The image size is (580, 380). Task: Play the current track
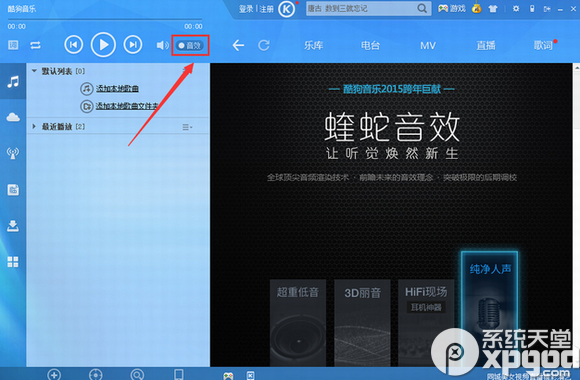(103, 45)
